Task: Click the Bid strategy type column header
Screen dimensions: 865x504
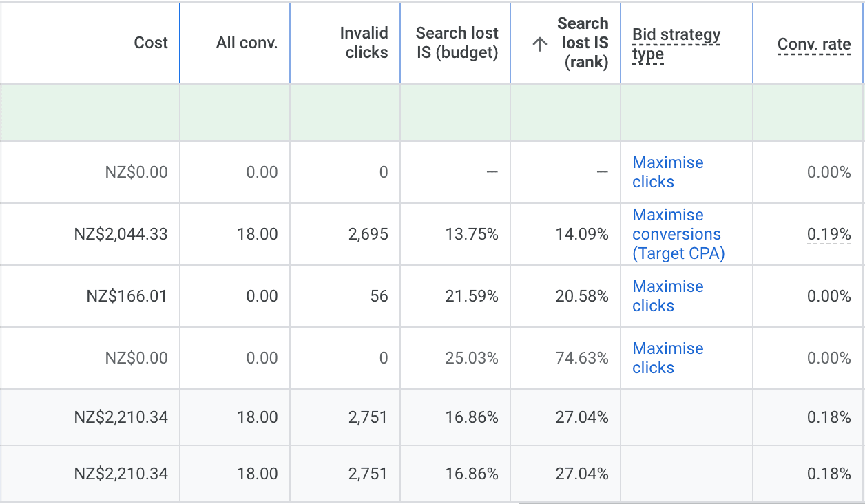Action: [676, 44]
